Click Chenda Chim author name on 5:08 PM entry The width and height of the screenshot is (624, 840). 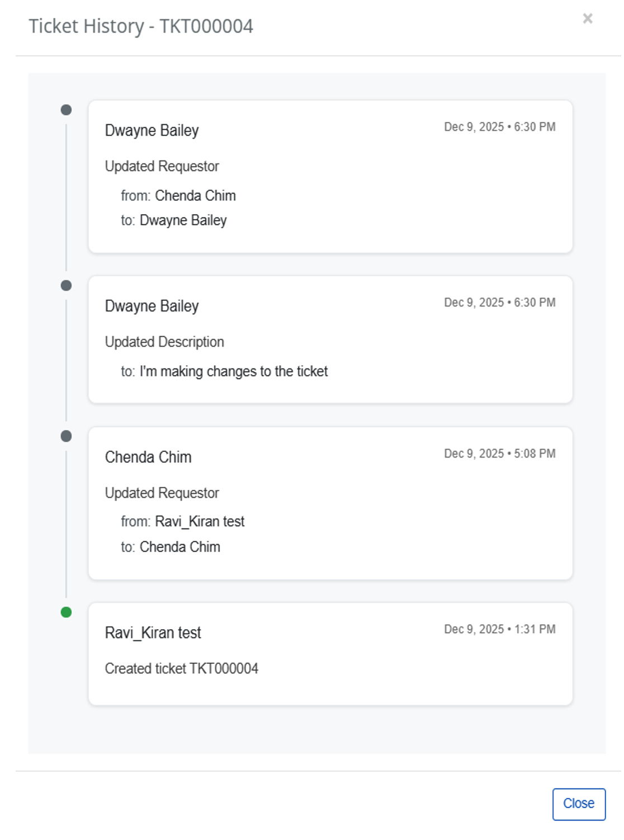coord(148,457)
